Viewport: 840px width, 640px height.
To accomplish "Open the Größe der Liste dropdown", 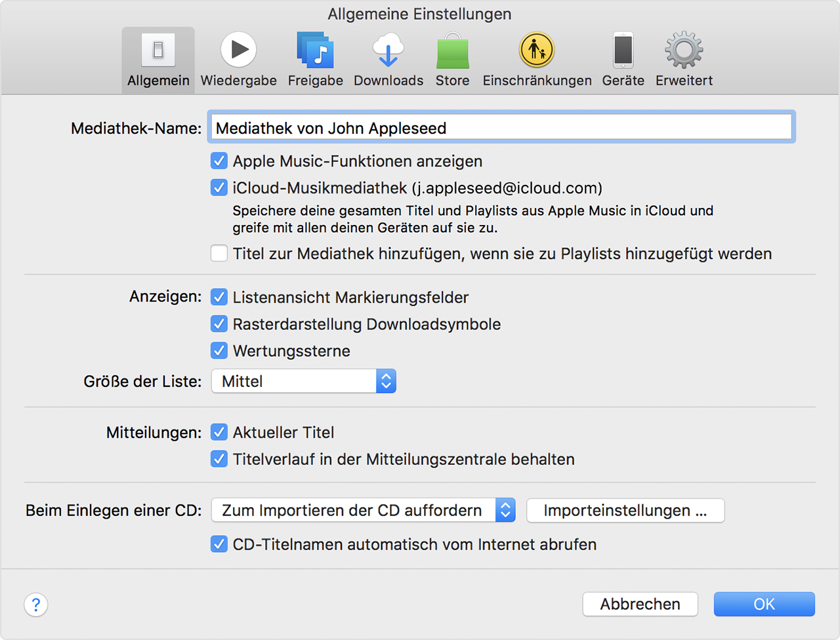I will (x=303, y=382).
